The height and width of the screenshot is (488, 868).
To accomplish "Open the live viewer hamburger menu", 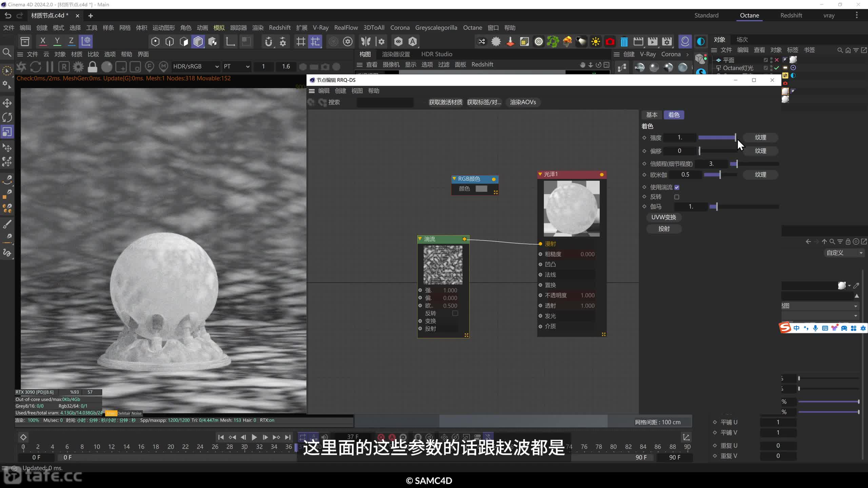I will click(20, 54).
